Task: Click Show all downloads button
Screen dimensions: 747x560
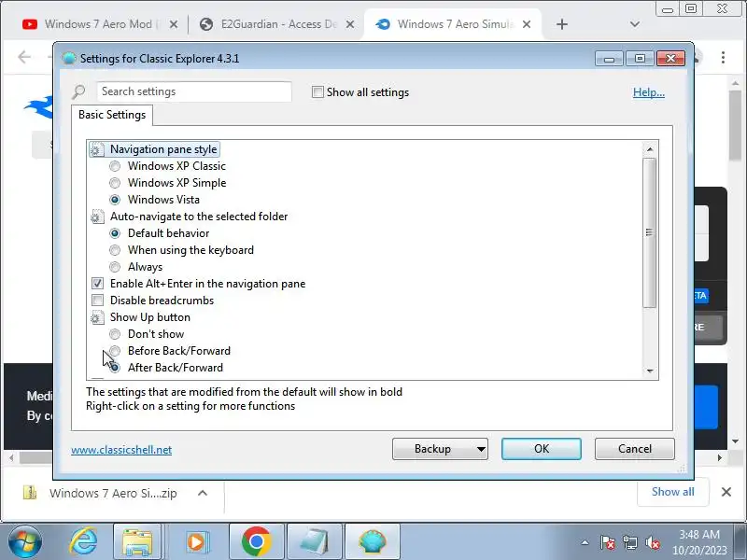Action: (x=672, y=492)
